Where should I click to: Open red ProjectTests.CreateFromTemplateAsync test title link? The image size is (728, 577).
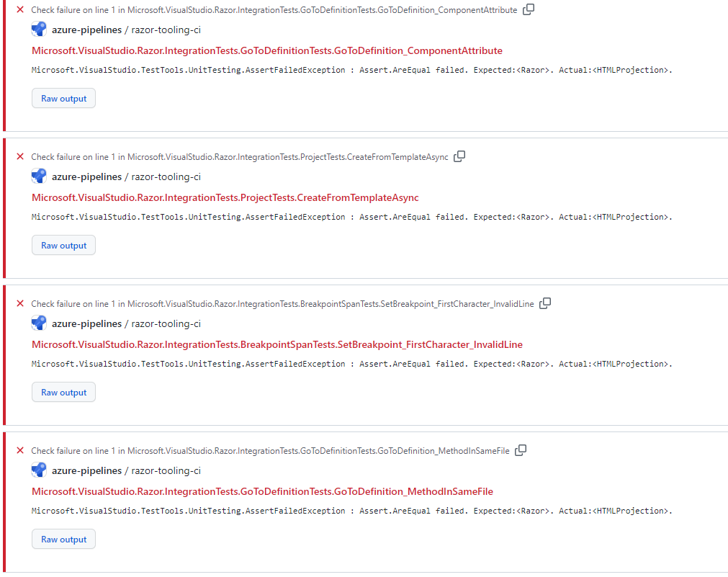(x=225, y=197)
